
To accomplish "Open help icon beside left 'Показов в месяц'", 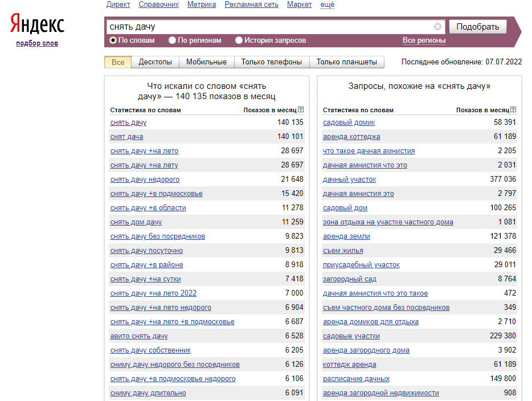I will 301,109.
